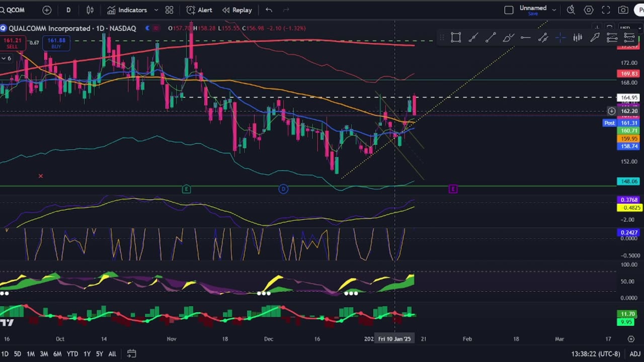Open the QCOM symbol search

[x=13, y=10]
